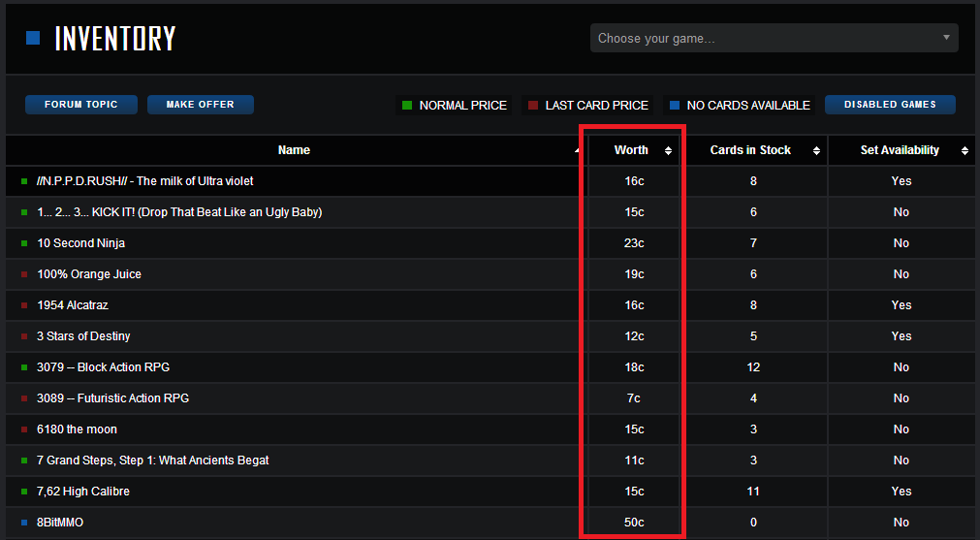Select the 100% Orange Juice row name
This screenshot has height=540, width=980.
89,274
